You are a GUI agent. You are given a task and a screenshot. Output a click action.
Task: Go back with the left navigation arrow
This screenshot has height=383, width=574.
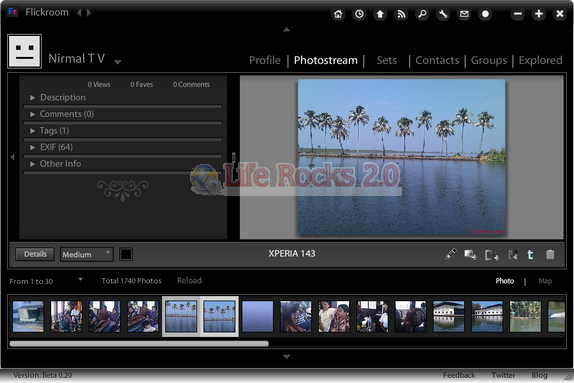pos(79,13)
